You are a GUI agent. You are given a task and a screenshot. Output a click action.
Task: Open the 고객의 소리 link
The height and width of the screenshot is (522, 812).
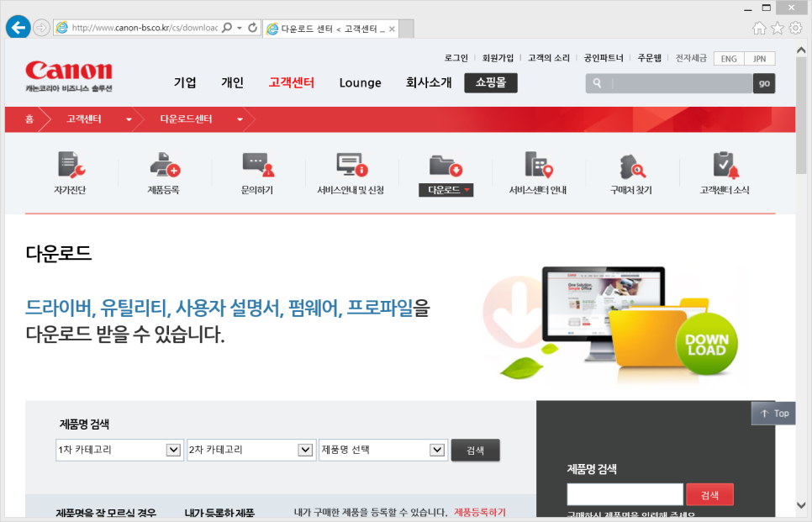[x=549, y=58]
